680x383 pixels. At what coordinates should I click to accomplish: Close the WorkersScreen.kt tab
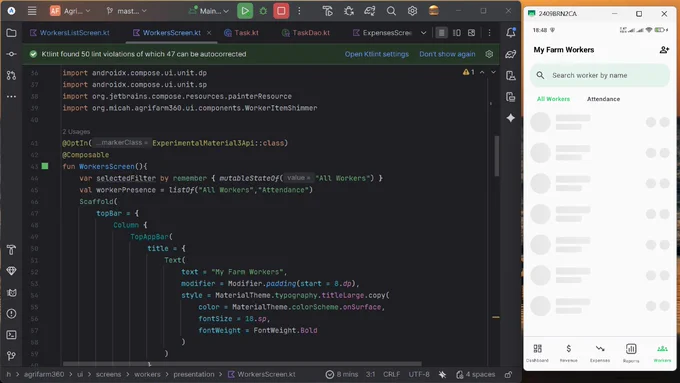point(209,33)
